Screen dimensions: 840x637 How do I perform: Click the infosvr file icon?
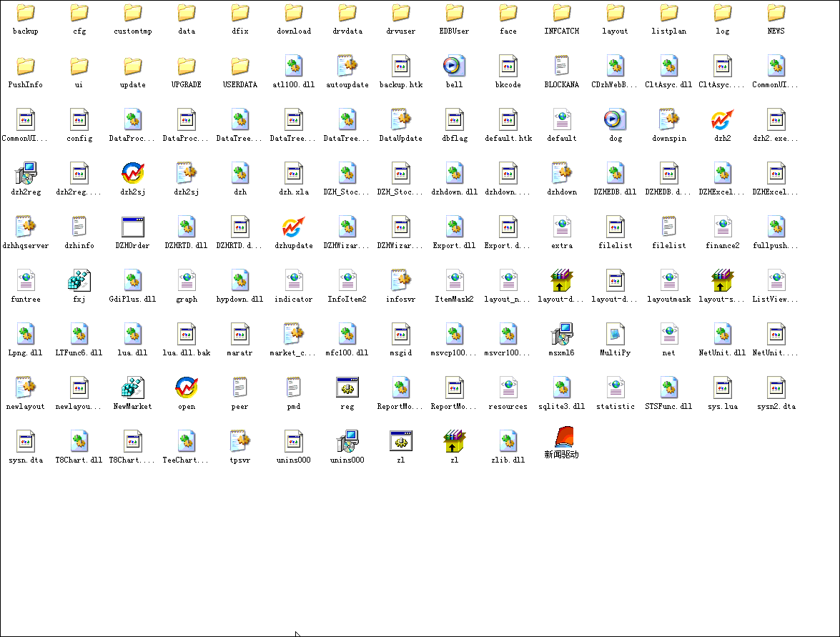(401, 280)
